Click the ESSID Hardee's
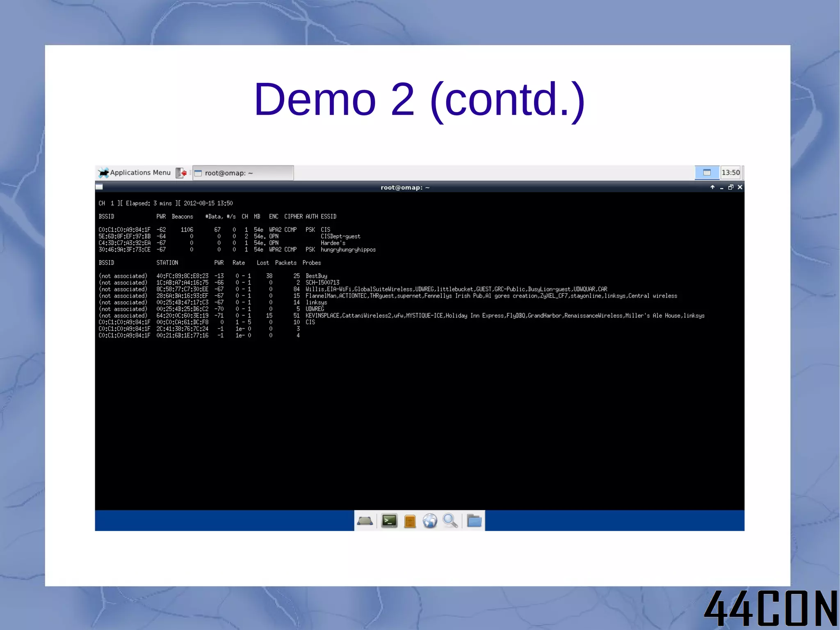The width and height of the screenshot is (840, 630). pos(333,243)
